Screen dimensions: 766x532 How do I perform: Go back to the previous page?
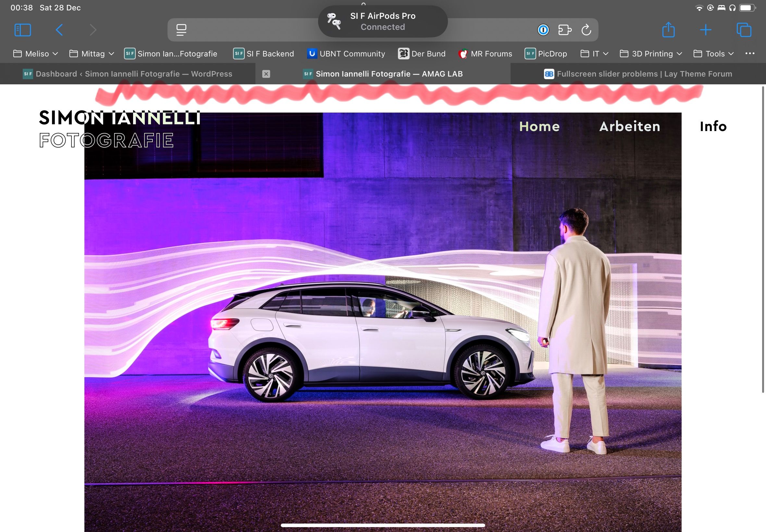pyautogui.click(x=59, y=30)
